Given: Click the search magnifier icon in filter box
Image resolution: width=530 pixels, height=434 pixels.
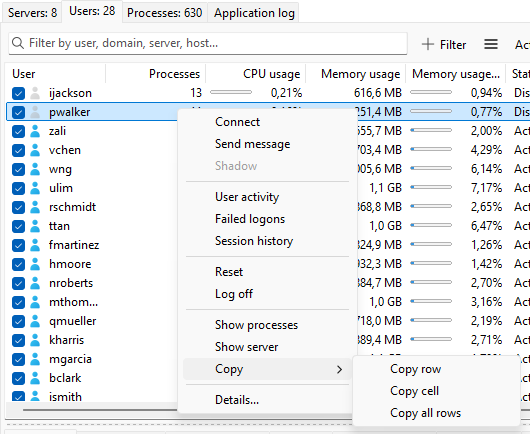Looking at the screenshot, I should point(18,43).
